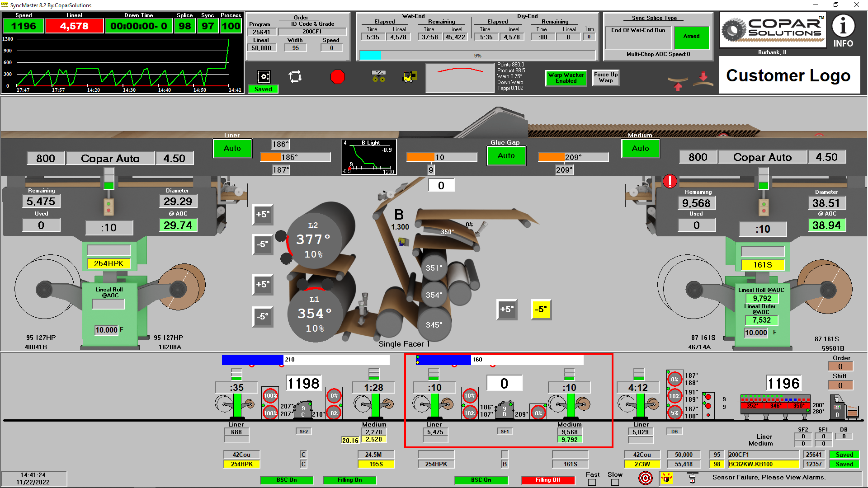The height and width of the screenshot is (488, 868).
Task: Check the Fast checkbox
Action: coord(592,482)
